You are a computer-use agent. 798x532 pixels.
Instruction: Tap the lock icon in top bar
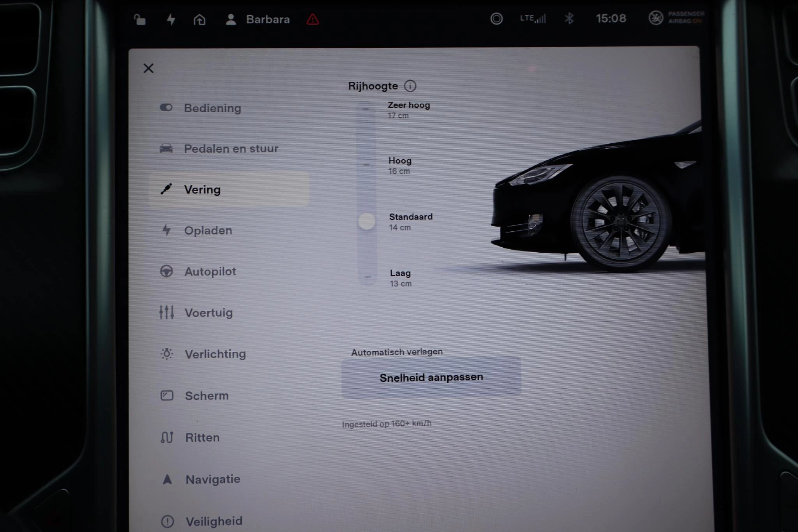[140, 19]
